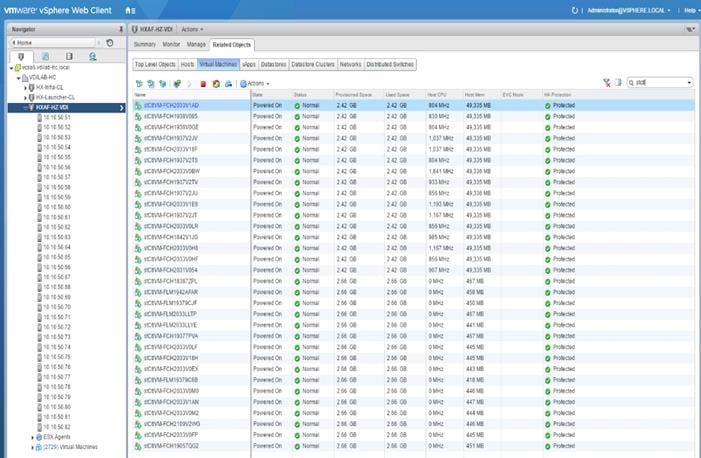Click the arrow on selected HXAF-HZ-VDI row
The image size is (701, 458).
[121, 108]
